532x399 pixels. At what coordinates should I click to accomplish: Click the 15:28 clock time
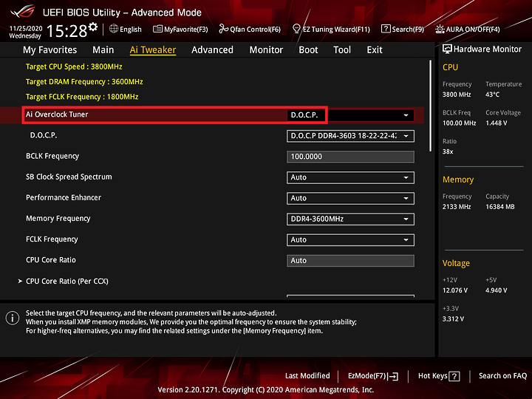[x=66, y=31]
